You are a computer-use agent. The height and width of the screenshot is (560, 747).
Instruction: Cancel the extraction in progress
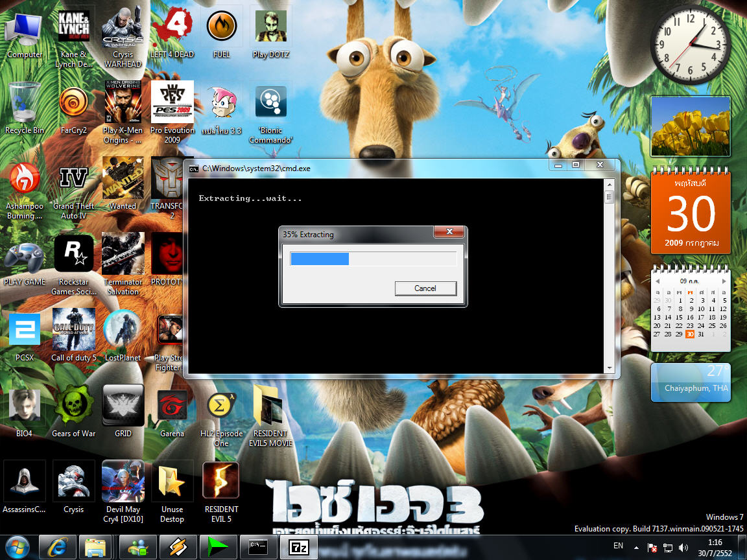click(425, 288)
